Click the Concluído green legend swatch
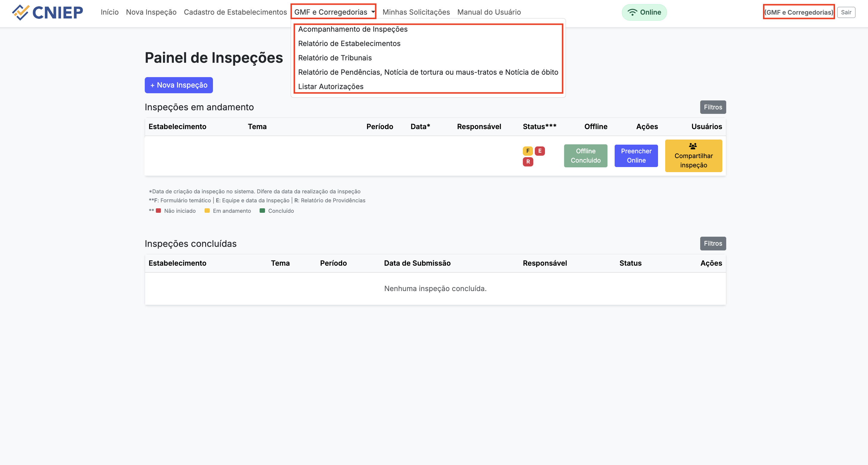This screenshot has width=868, height=465. click(262, 211)
